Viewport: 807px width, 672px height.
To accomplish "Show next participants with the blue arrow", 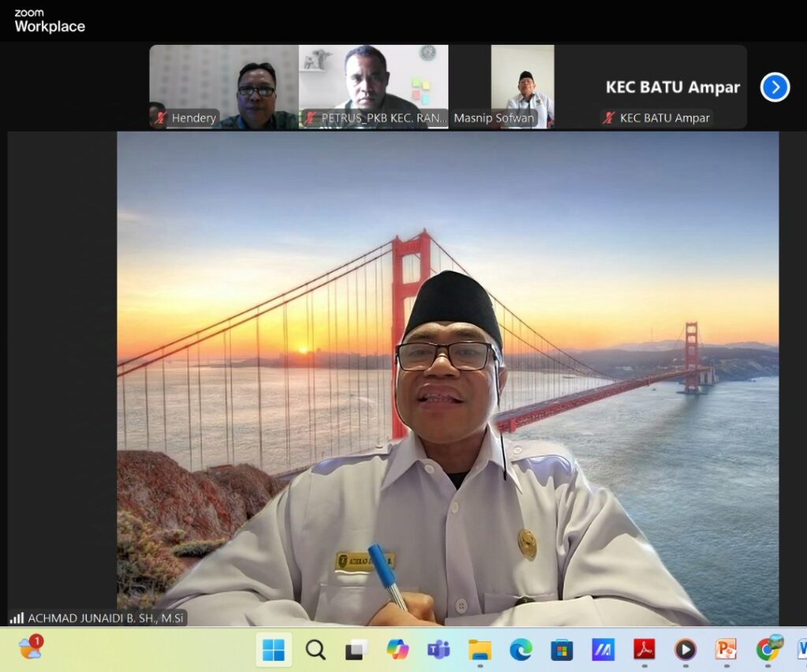I will click(775, 87).
